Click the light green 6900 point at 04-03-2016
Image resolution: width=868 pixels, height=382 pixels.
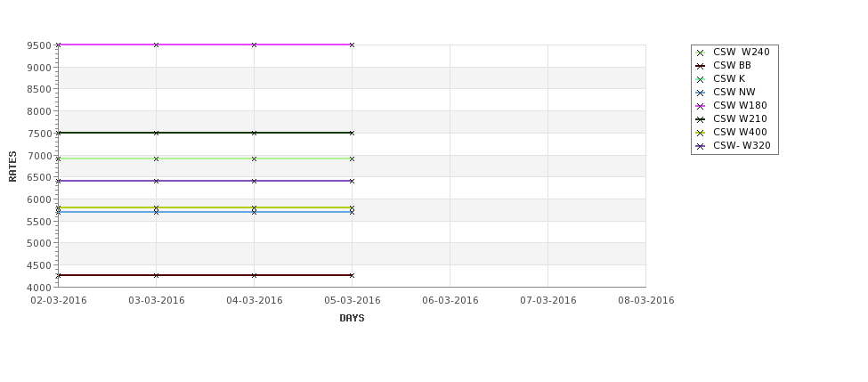(254, 158)
